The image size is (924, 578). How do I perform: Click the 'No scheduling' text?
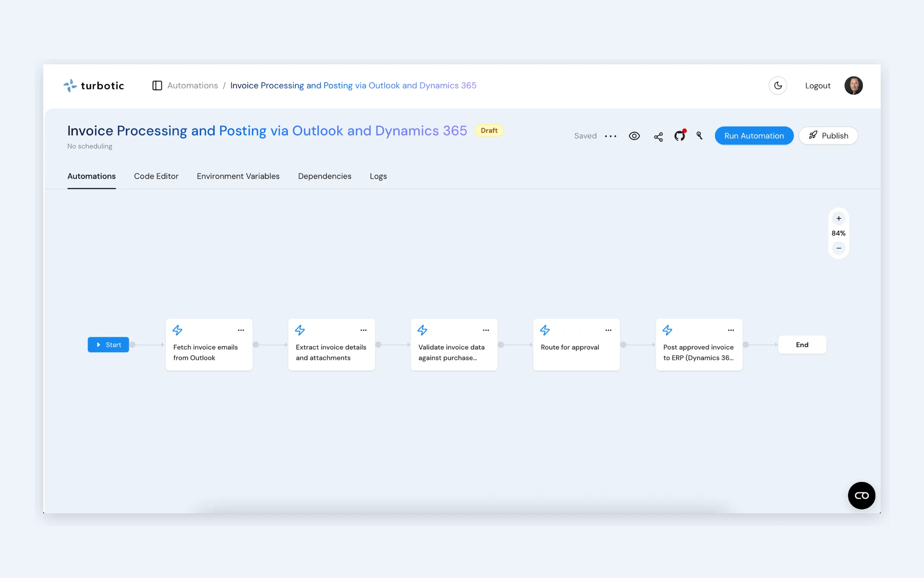90,146
